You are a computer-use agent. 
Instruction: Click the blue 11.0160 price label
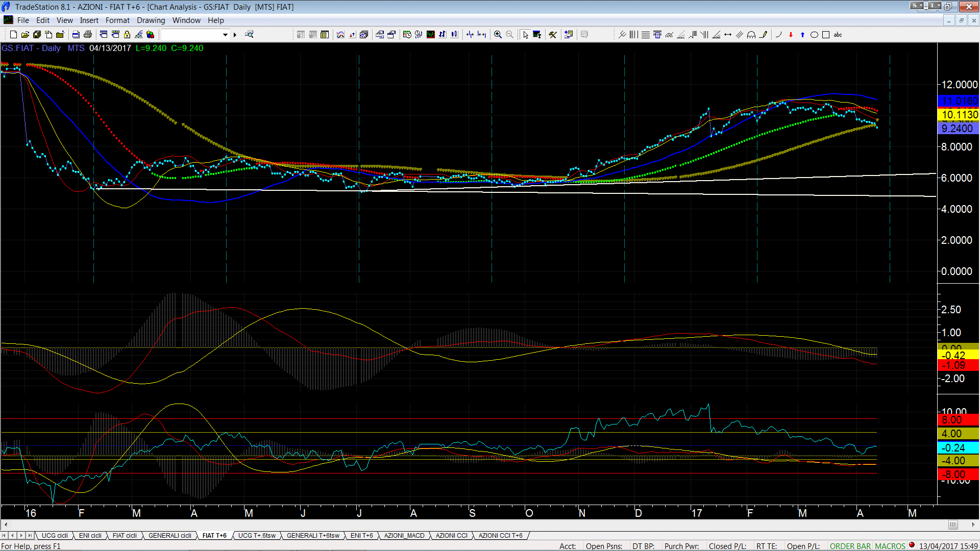[959, 101]
